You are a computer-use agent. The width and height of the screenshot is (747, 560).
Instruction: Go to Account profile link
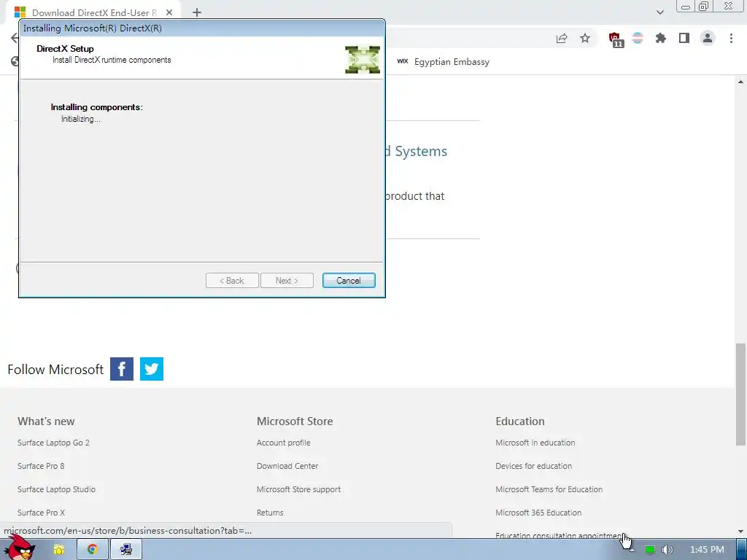click(x=284, y=443)
